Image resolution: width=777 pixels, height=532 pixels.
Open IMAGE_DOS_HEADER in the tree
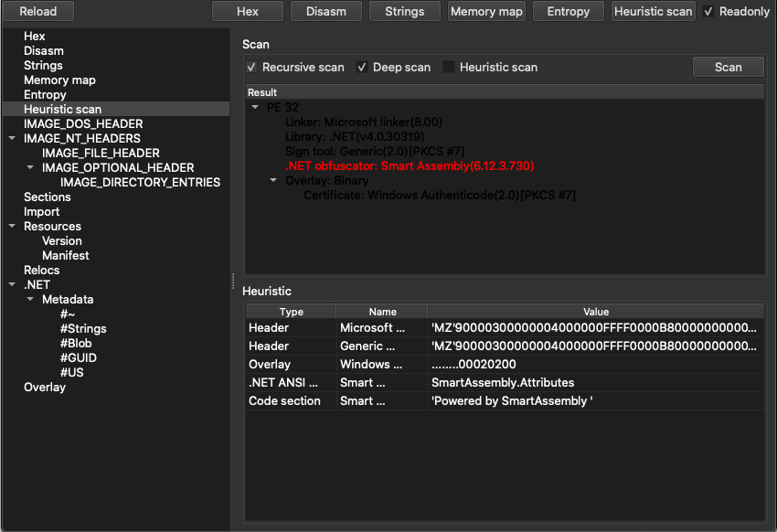(x=83, y=123)
